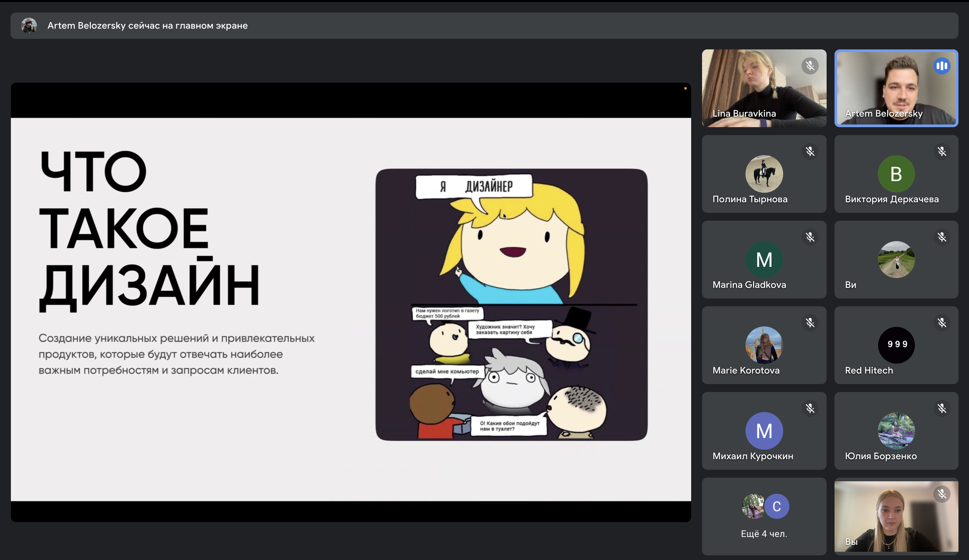Viewport: 969px width, 560px height.
Task: Click Marina Gladkova dark green M avatar
Action: 764,260
